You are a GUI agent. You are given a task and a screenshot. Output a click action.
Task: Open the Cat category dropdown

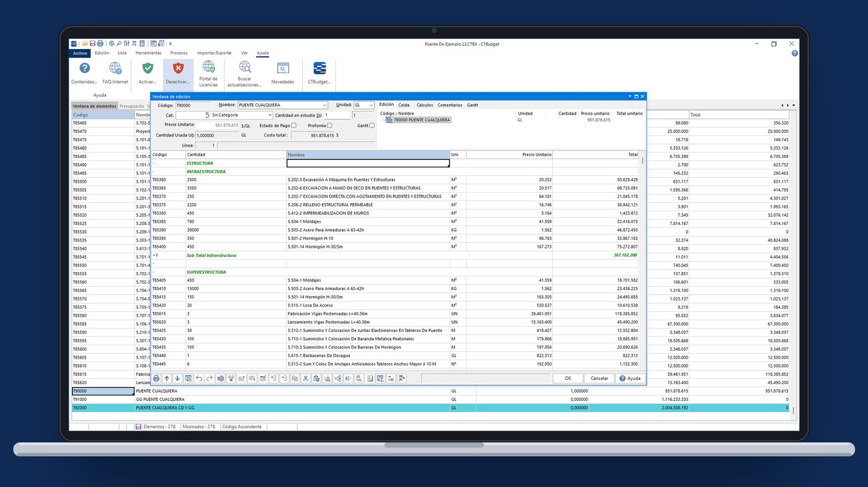[270, 115]
